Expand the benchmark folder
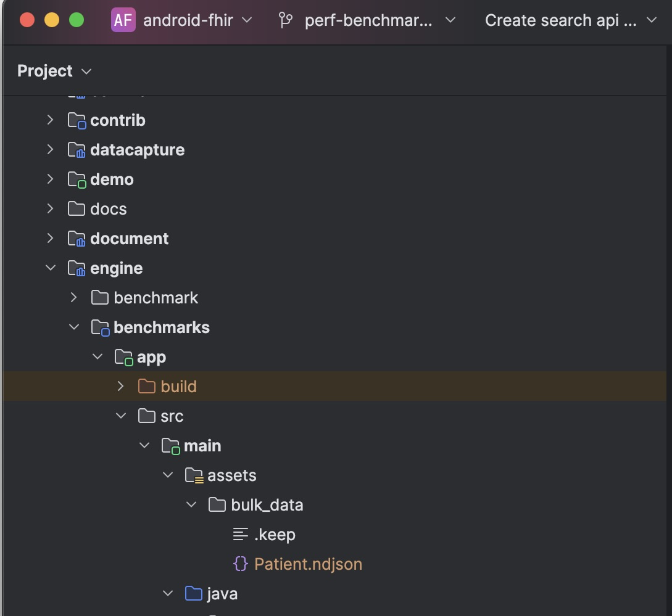The width and height of the screenshot is (672, 616). [73, 297]
